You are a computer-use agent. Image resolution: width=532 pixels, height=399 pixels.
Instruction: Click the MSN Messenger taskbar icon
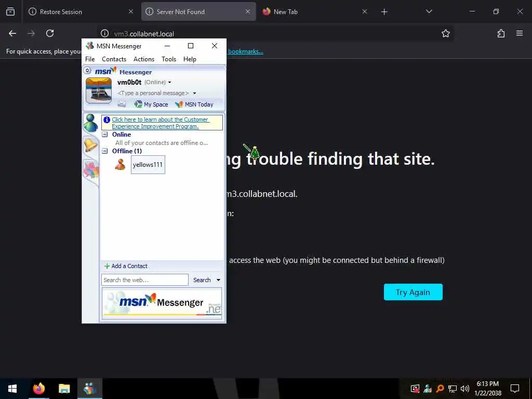click(89, 389)
